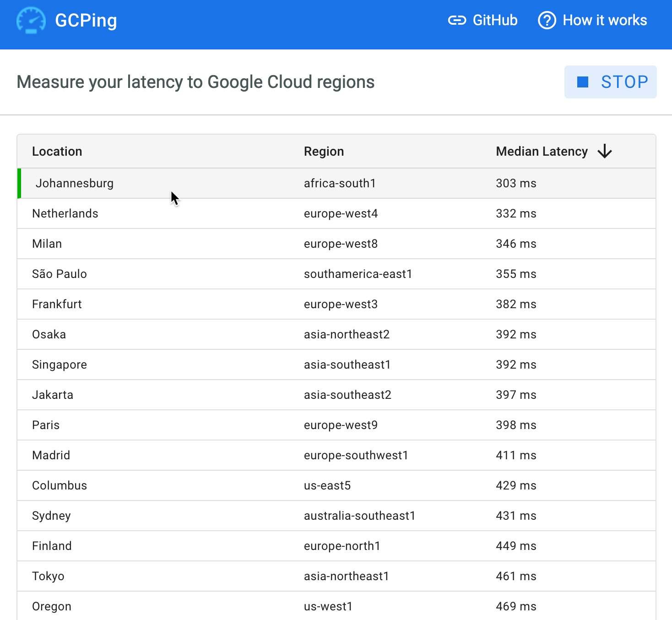Open the GitHub link
The height and width of the screenshot is (620, 672).
pos(483,20)
